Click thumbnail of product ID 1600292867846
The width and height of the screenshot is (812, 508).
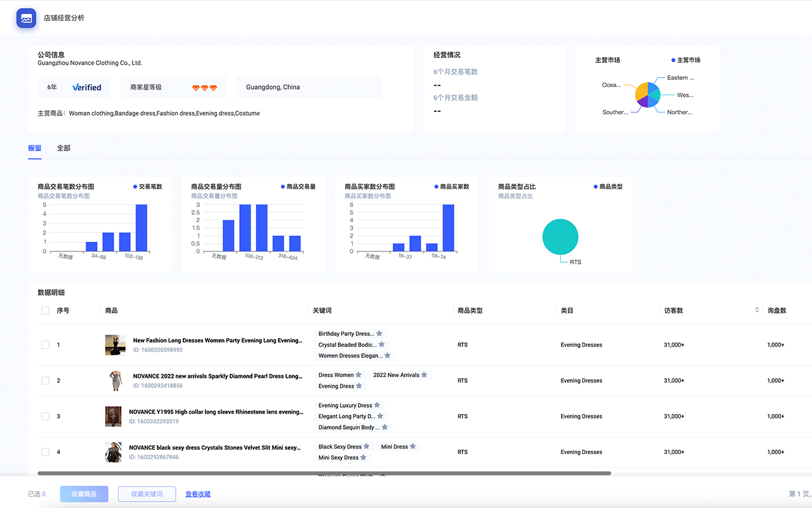(113, 452)
